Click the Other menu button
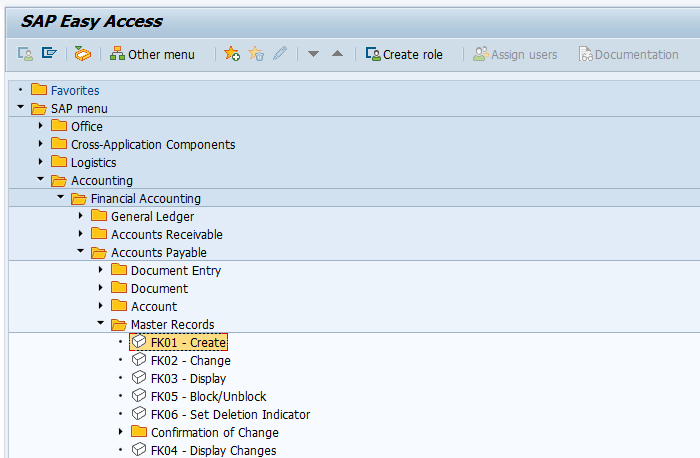Viewport: 700px width, 458px height. [x=153, y=54]
